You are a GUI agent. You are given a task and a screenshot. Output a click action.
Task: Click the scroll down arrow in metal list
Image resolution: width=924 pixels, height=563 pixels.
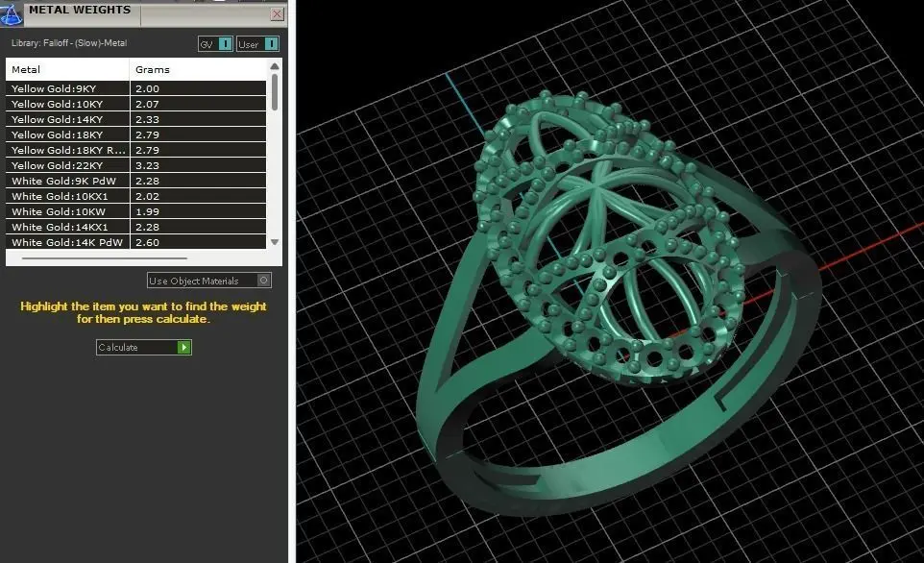click(275, 242)
